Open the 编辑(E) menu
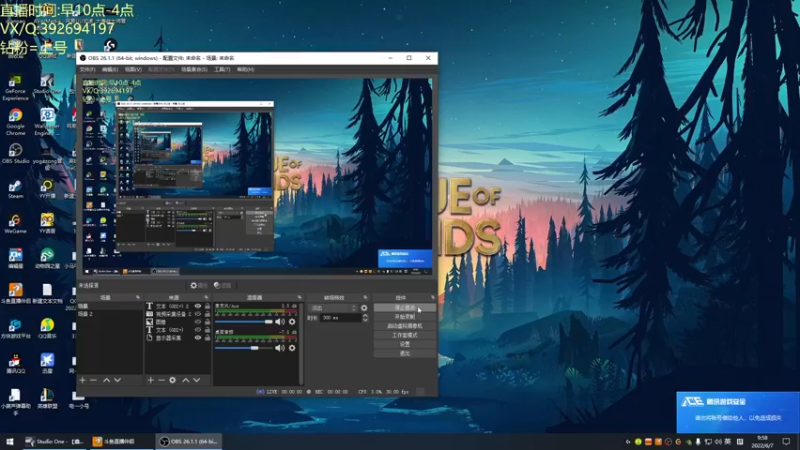This screenshot has width=800, height=450. [110, 69]
